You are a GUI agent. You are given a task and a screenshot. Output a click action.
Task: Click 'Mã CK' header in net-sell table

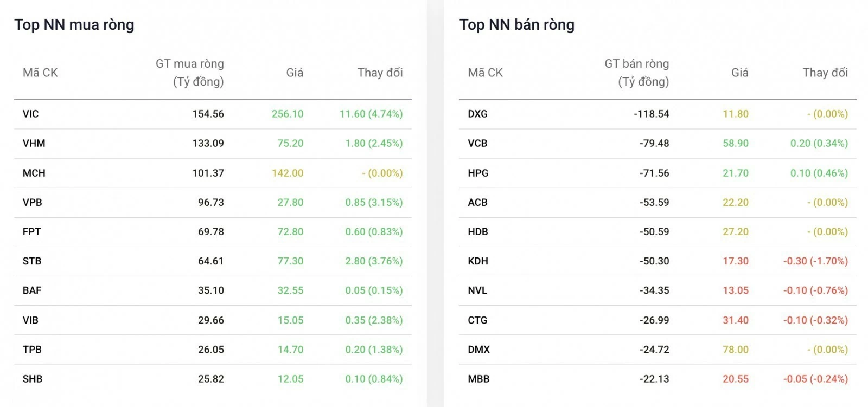486,73
